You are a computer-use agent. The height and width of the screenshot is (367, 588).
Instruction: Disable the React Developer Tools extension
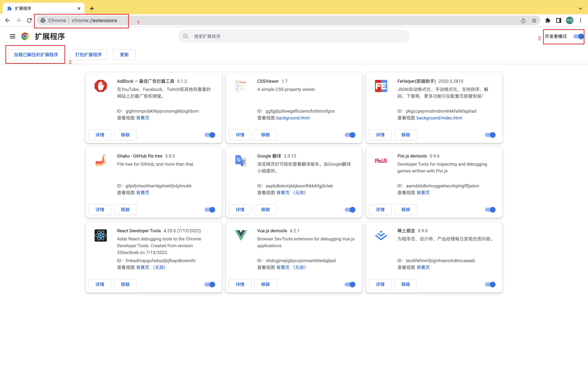tap(210, 284)
